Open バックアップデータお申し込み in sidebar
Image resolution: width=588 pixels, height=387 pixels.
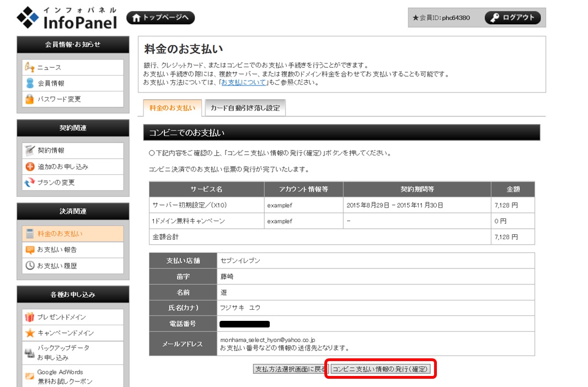[63, 353]
